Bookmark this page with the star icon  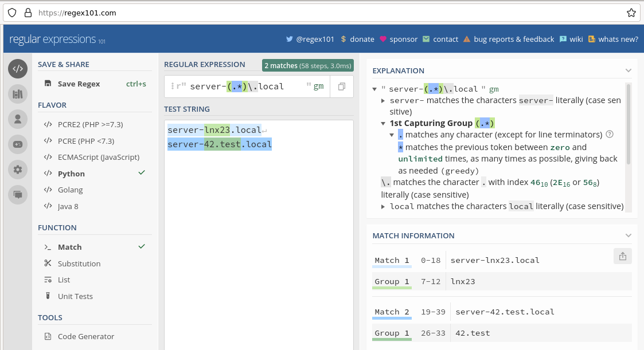tap(631, 13)
